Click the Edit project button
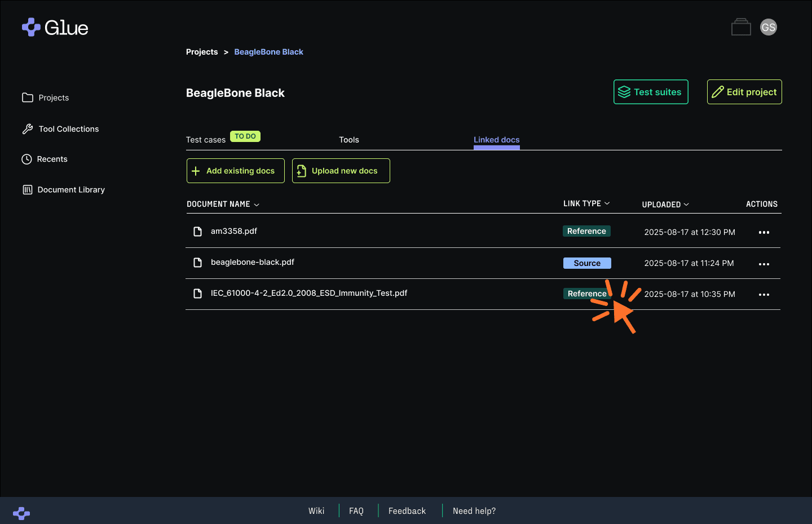 pyautogui.click(x=744, y=92)
